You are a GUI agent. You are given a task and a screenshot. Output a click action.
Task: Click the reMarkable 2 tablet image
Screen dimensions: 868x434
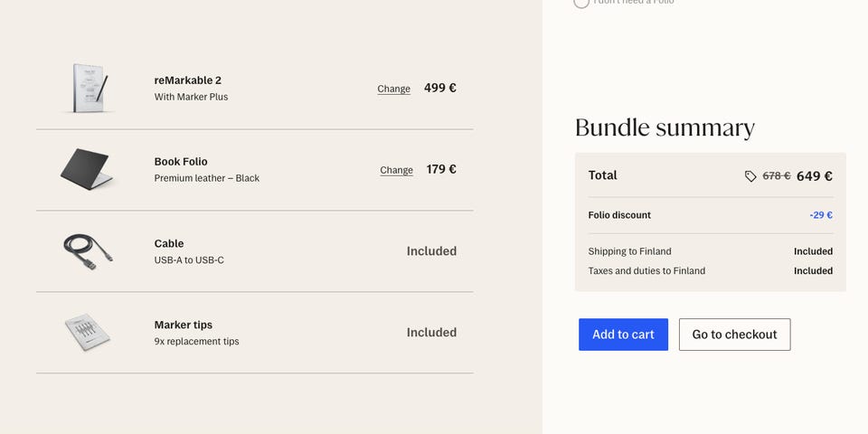88,88
